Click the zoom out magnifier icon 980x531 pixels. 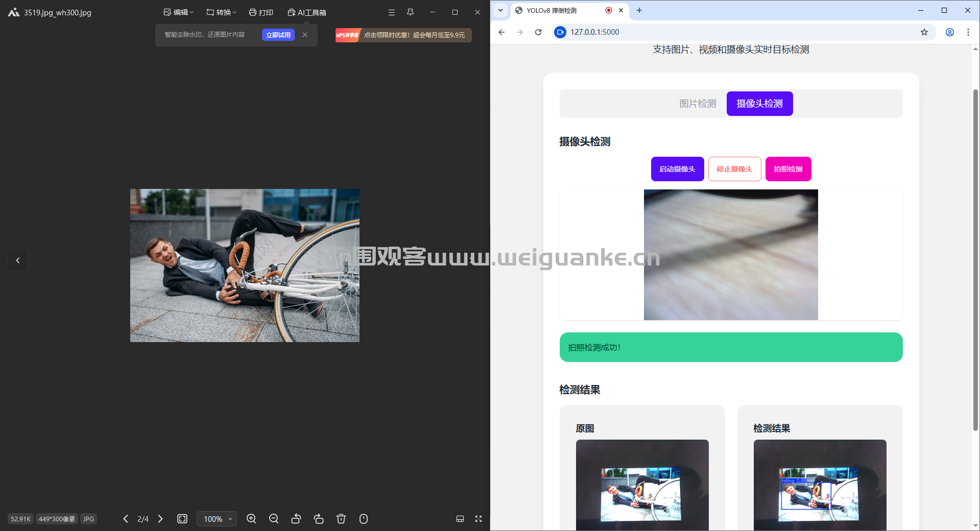(274, 519)
